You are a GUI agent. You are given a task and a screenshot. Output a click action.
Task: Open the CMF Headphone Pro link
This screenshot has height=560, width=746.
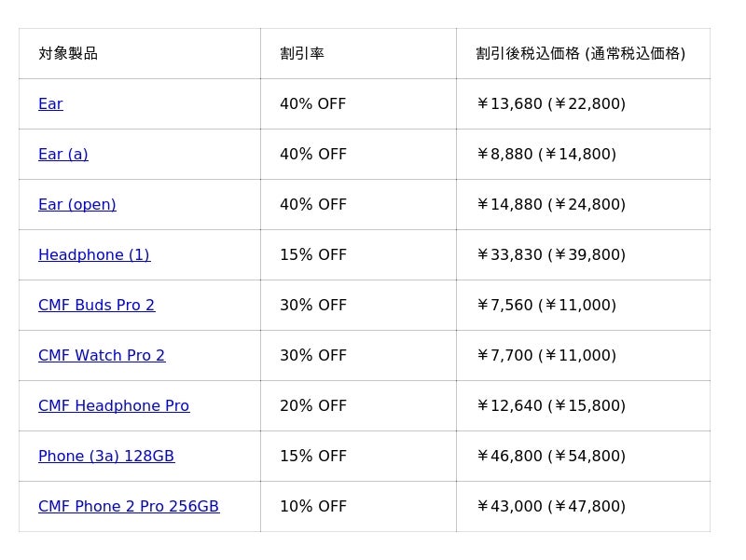113,406
